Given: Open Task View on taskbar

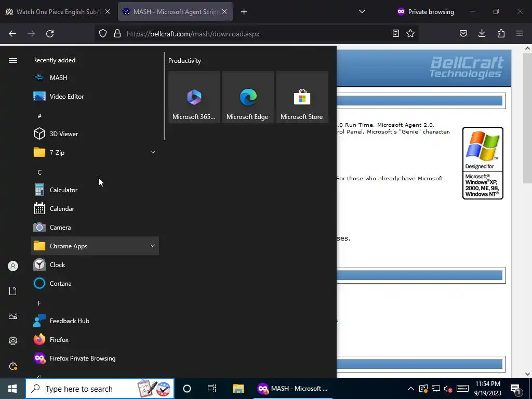Looking at the screenshot, I should (x=212, y=389).
